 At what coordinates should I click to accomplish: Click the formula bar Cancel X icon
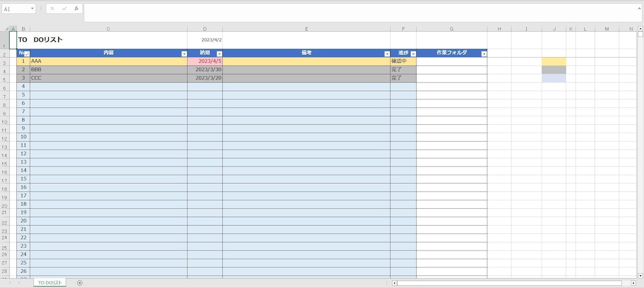coord(52,8)
